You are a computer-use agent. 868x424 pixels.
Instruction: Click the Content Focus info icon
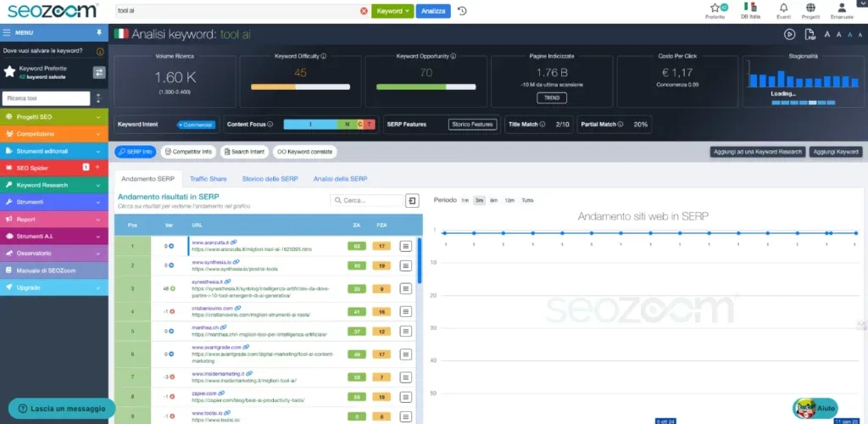(270, 125)
